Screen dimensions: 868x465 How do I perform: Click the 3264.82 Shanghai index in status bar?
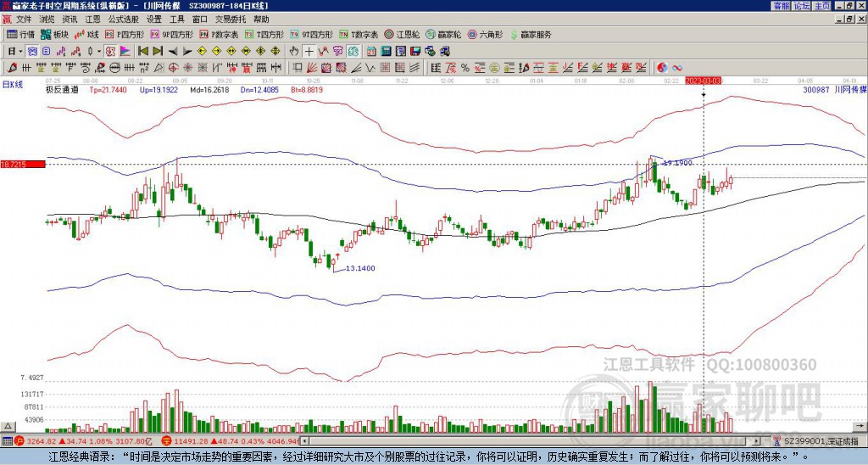tap(42, 441)
